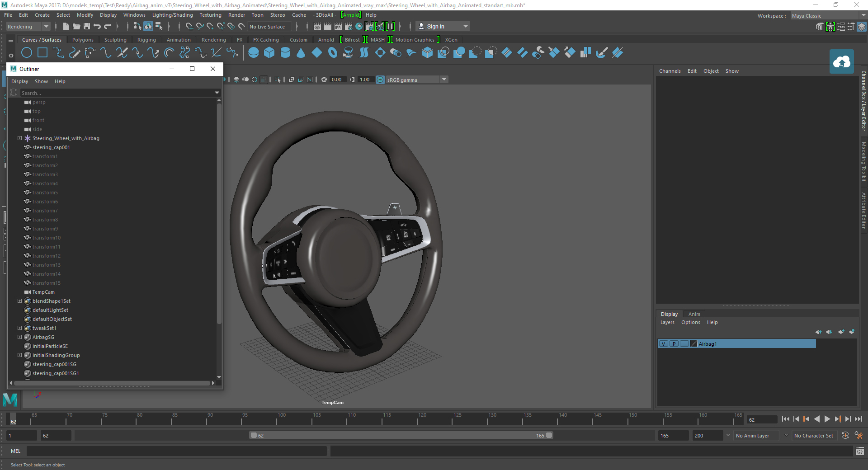Open the Render View icon in the toolbar
This screenshot has width=868, height=470.
(x=317, y=26)
